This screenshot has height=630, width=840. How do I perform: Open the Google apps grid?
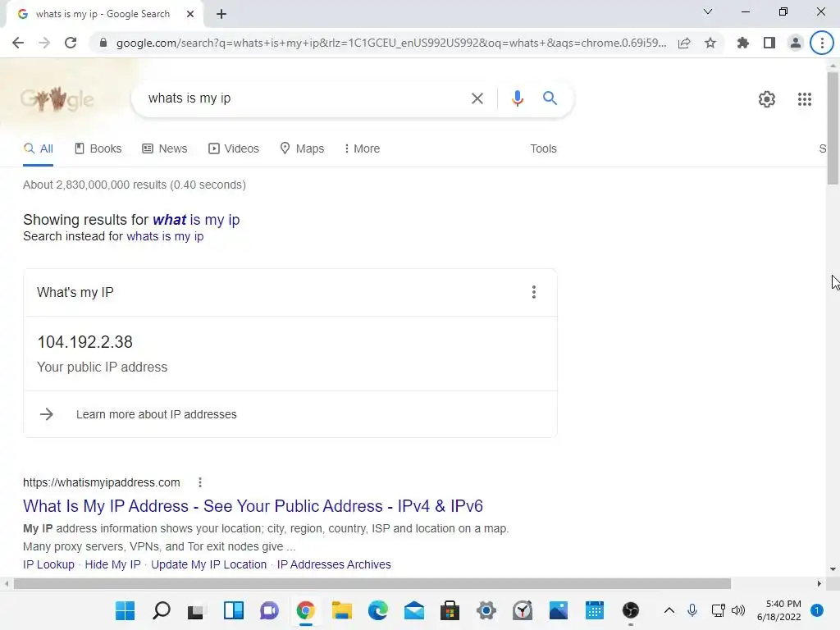(804, 99)
